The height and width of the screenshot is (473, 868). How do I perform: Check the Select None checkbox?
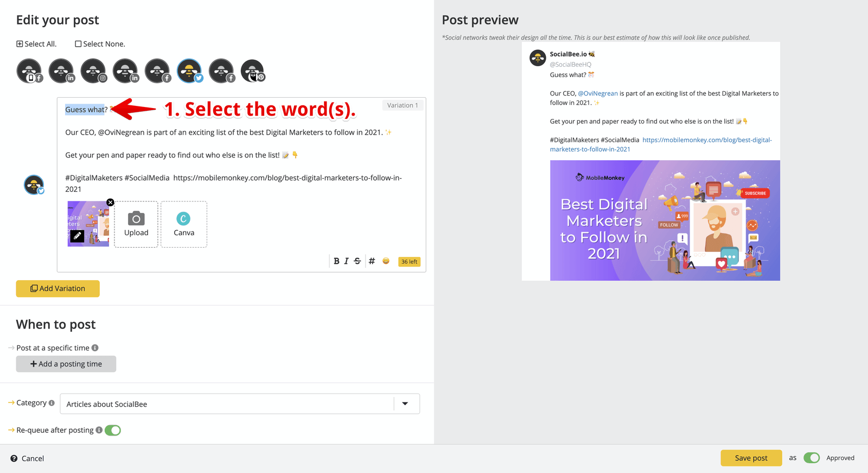click(78, 43)
